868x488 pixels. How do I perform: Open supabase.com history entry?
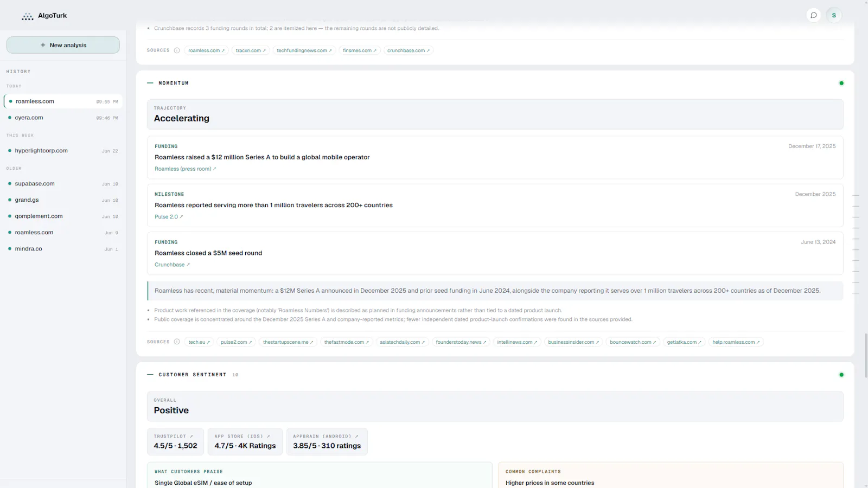click(63, 184)
